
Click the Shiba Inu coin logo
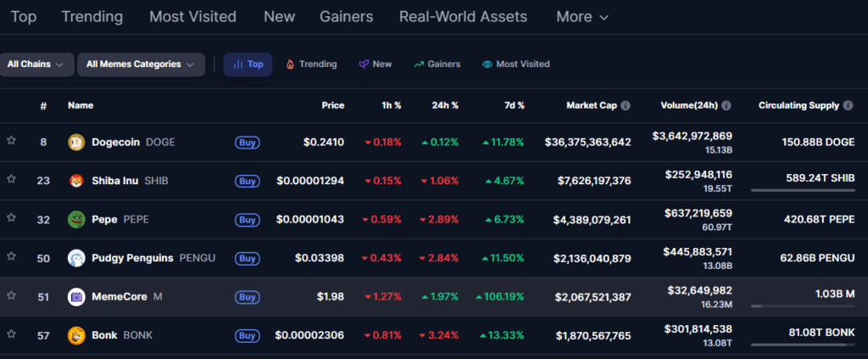(x=76, y=181)
